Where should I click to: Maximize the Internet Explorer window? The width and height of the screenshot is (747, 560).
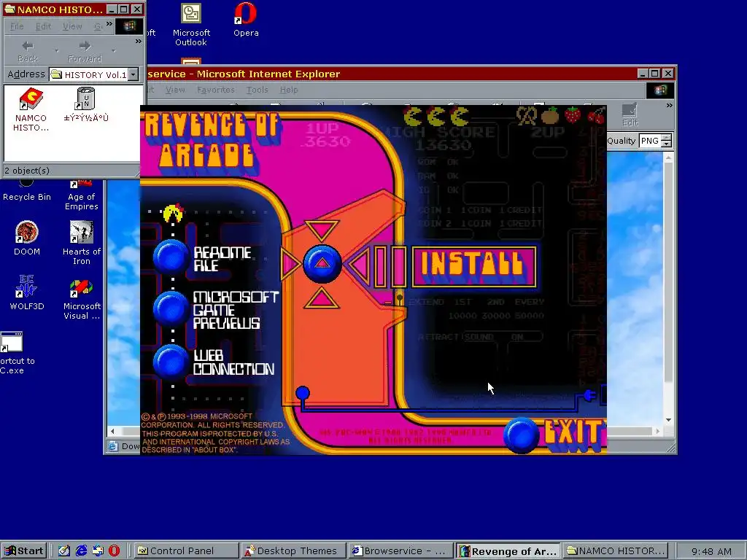pos(654,74)
